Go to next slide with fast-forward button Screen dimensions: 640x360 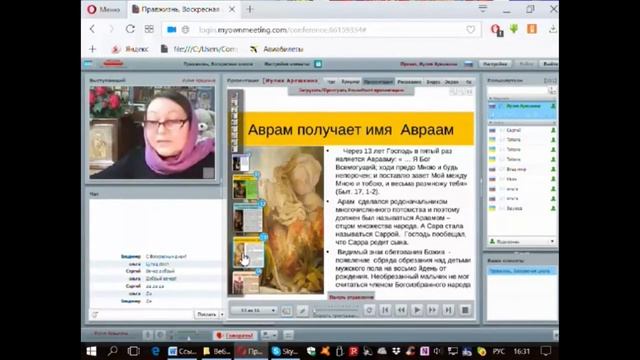pyautogui.click(x=432, y=310)
